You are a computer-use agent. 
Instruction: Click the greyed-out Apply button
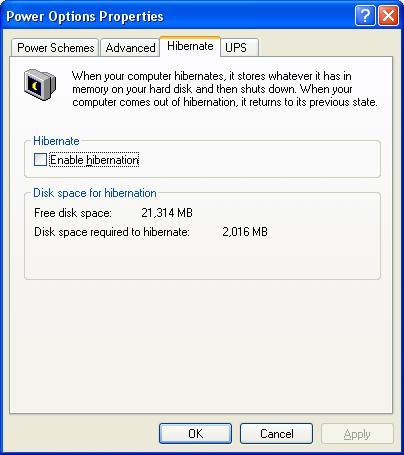click(x=357, y=433)
